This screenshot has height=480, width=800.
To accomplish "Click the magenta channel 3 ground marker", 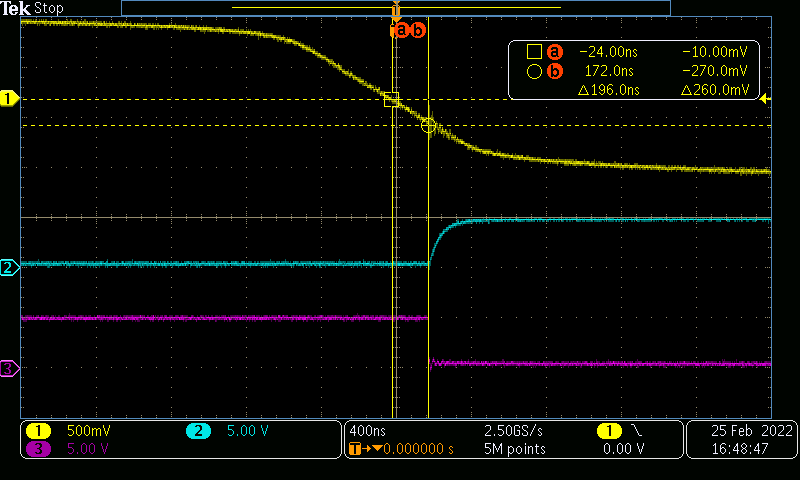I will (9, 369).
